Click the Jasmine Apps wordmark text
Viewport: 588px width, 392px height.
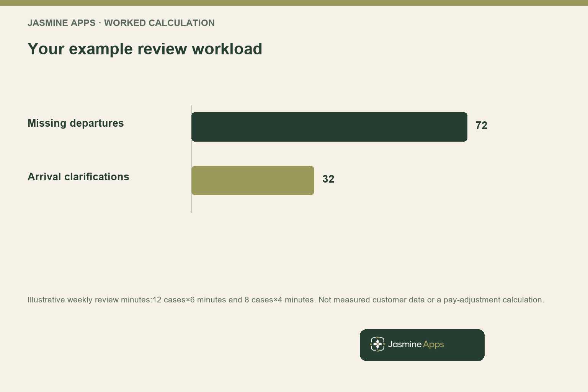click(416, 345)
